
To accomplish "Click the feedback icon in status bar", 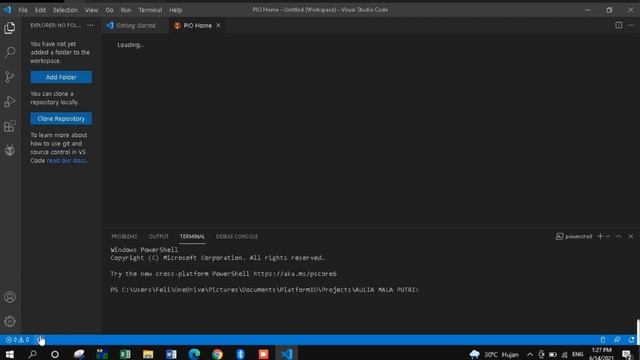I will (x=617, y=340).
